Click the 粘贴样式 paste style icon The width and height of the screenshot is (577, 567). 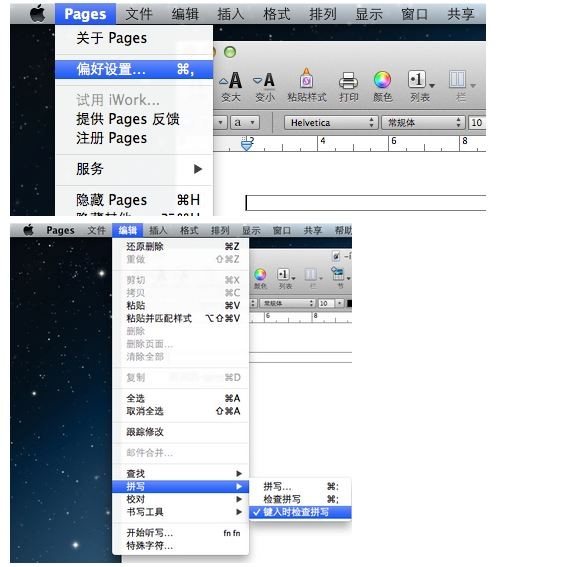(306, 79)
